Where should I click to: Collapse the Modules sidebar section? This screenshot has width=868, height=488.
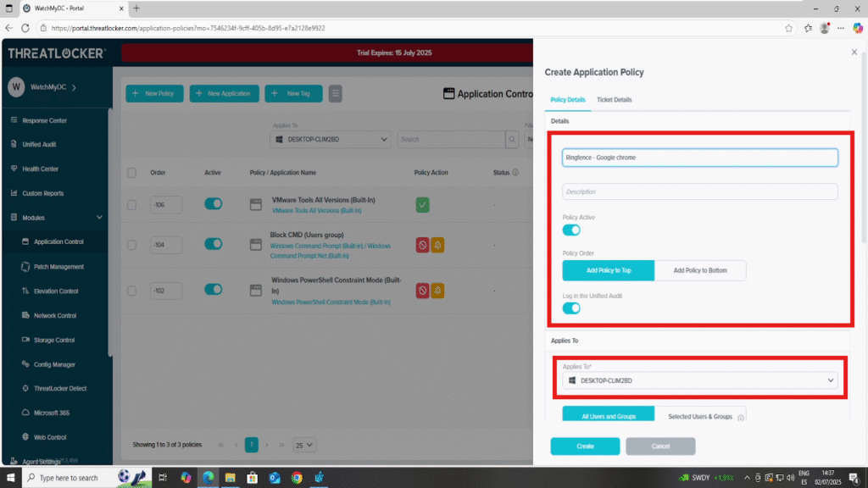[99, 218]
